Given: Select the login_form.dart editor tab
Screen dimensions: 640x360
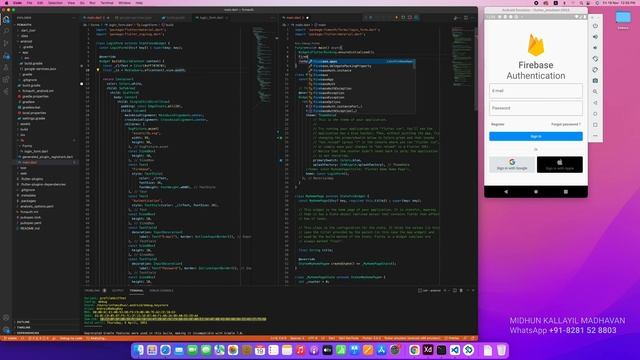Looking at the screenshot, I should point(211,18).
